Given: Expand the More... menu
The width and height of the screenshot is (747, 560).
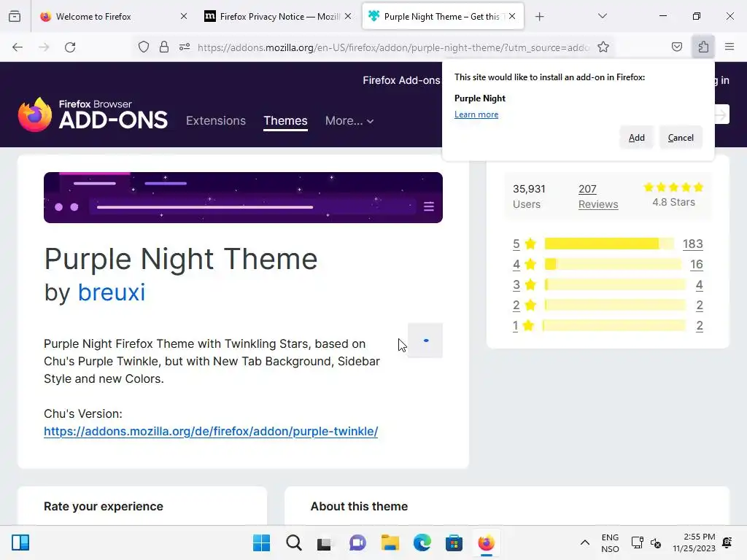Looking at the screenshot, I should pos(349,121).
